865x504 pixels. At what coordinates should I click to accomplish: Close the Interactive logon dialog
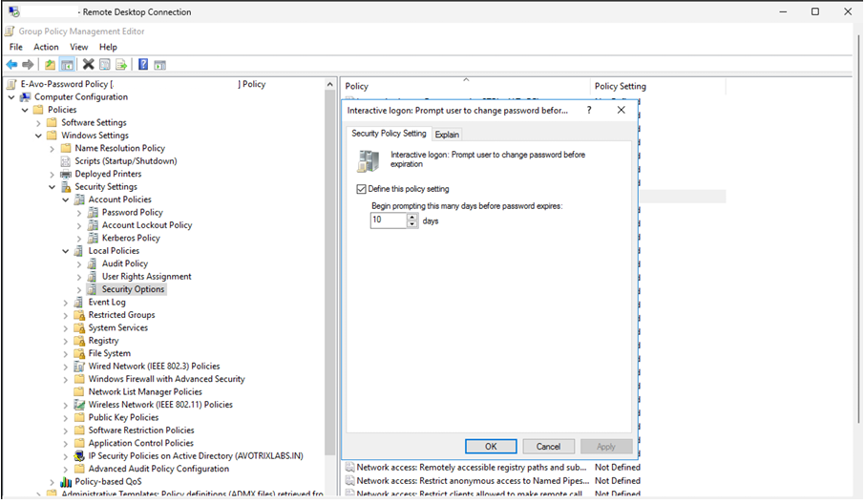[x=622, y=111]
